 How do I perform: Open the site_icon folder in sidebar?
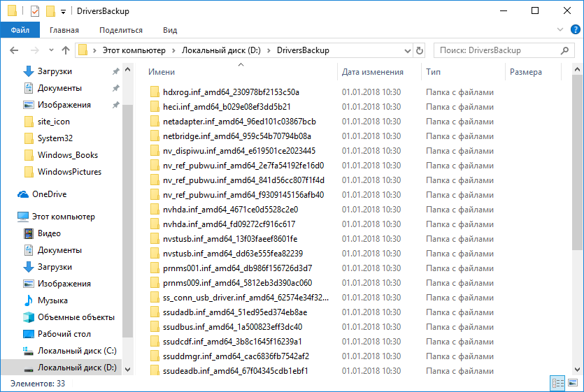click(53, 122)
